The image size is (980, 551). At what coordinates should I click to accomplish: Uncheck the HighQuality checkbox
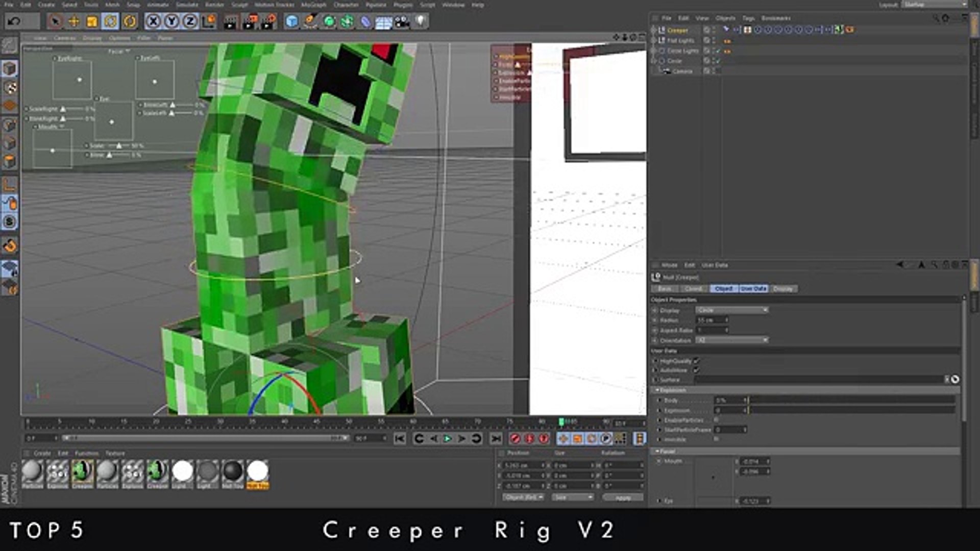696,361
